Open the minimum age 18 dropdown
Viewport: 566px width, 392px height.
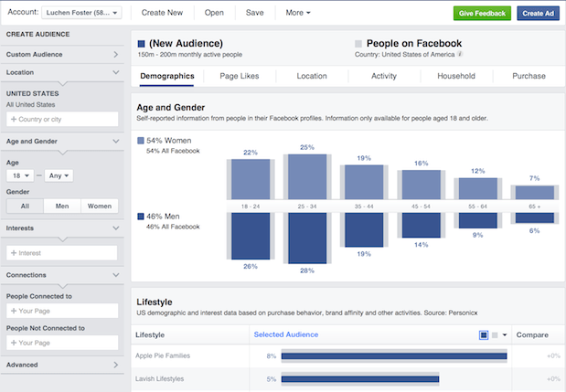(x=23, y=175)
